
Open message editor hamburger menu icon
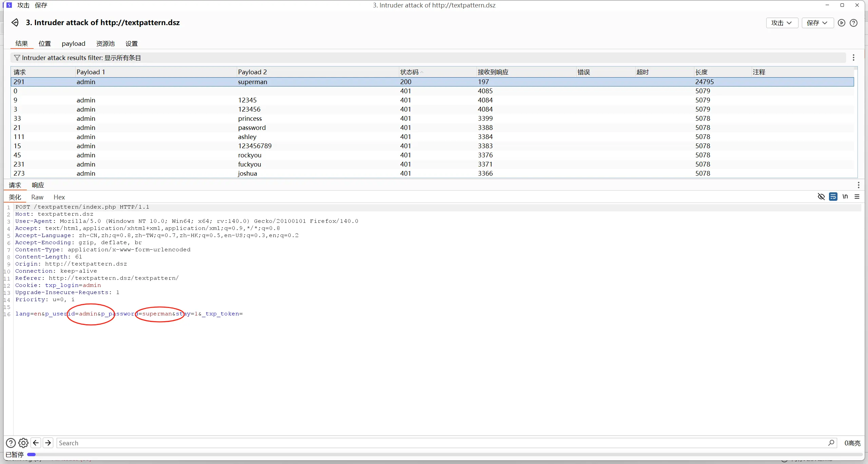(857, 197)
